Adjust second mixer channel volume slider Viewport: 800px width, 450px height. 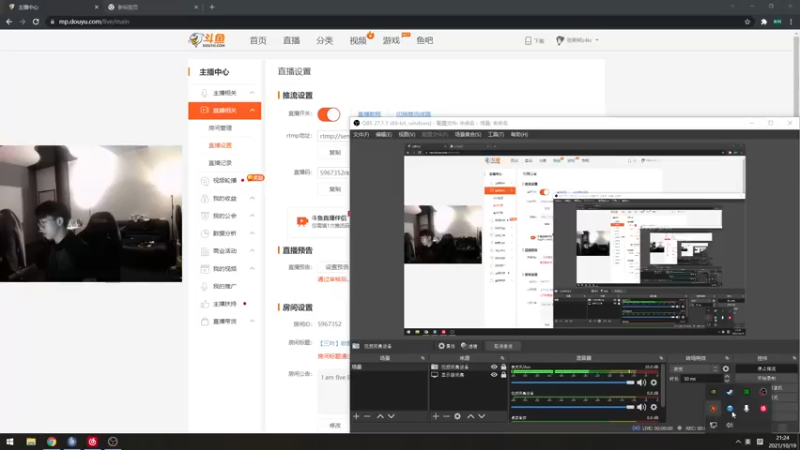point(572,407)
